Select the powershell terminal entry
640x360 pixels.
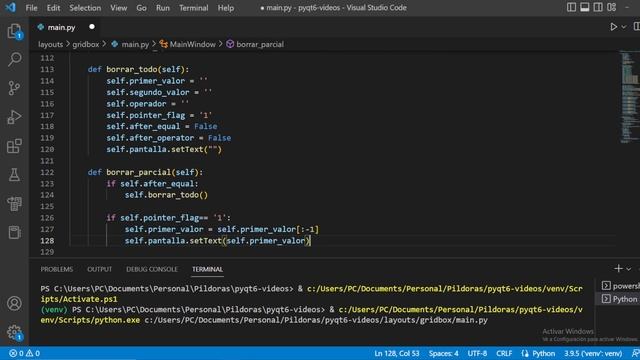620,286
